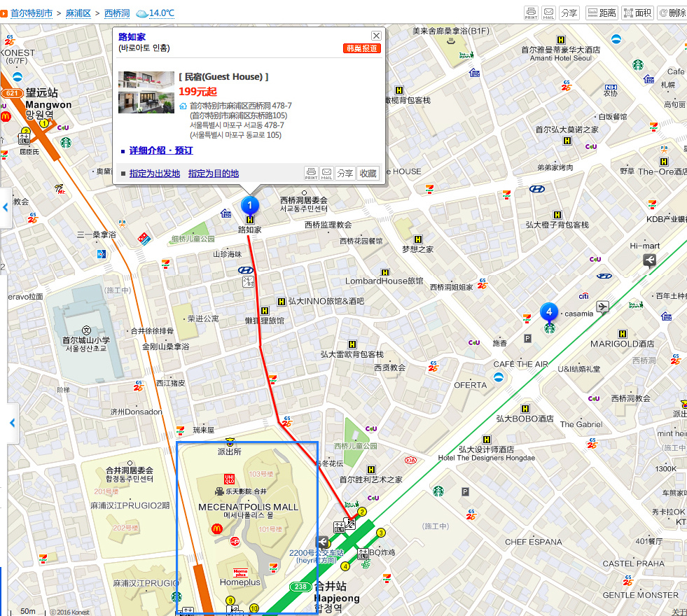Open the 首尔特别市 breadcrumb link
The height and width of the screenshot is (616, 687).
click(32, 13)
